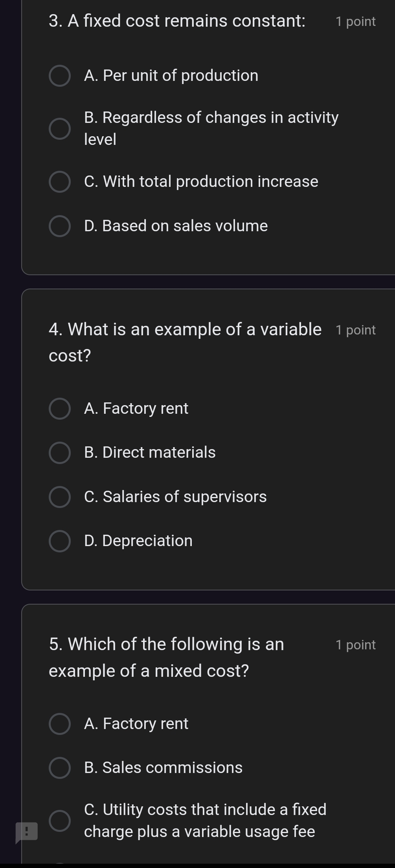Click the 'Sales commissions' answer label text
395x868 pixels.
(x=163, y=768)
